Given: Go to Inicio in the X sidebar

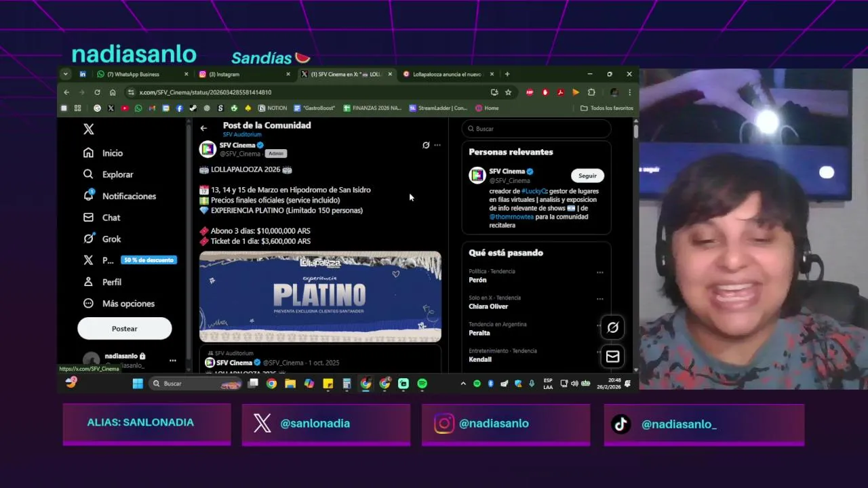Looking at the screenshot, I should tap(103, 153).
